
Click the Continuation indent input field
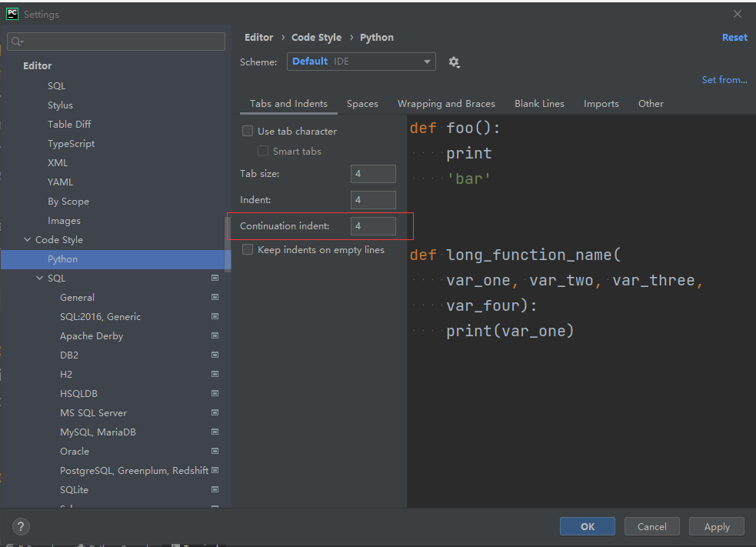click(x=373, y=225)
